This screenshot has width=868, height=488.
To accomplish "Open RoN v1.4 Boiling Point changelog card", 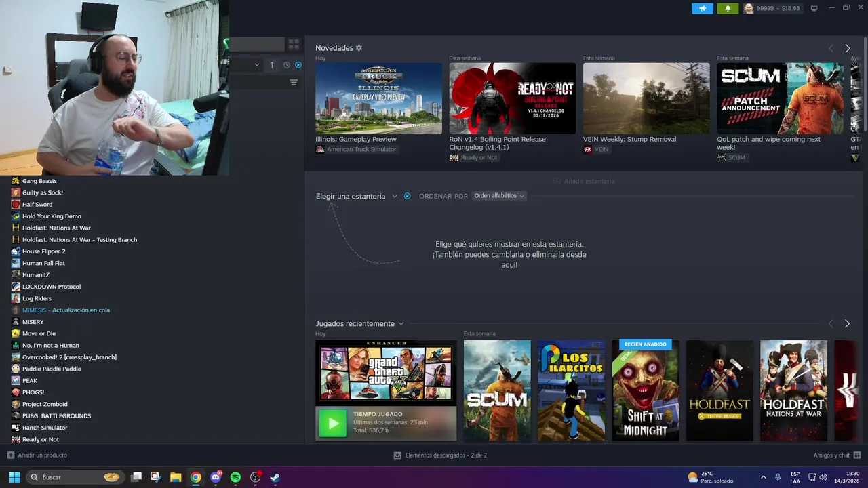I will click(x=512, y=98).
